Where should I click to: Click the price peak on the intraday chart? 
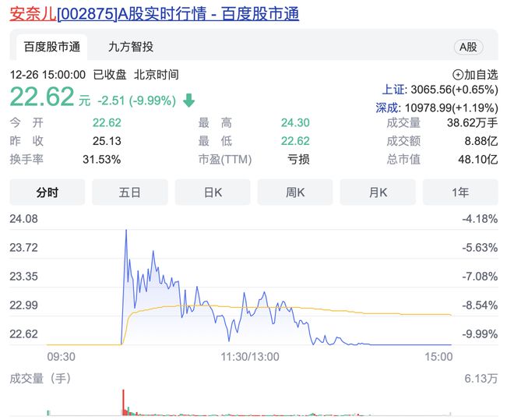pyautogui.click(x=126, y=231)
